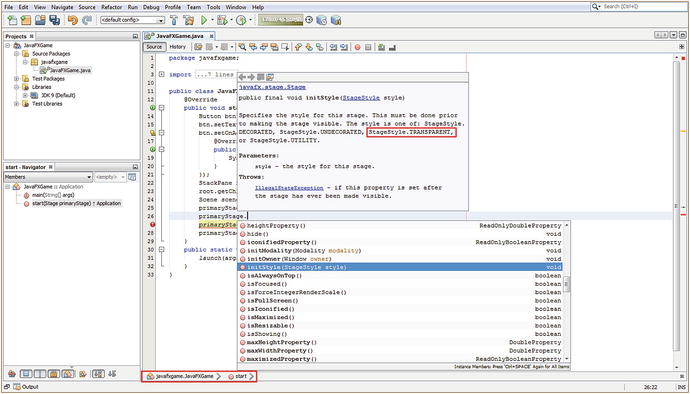
Task: Click the javafxgame.JavaFXGame breadcrumb
Action: (x=180, y=376)
